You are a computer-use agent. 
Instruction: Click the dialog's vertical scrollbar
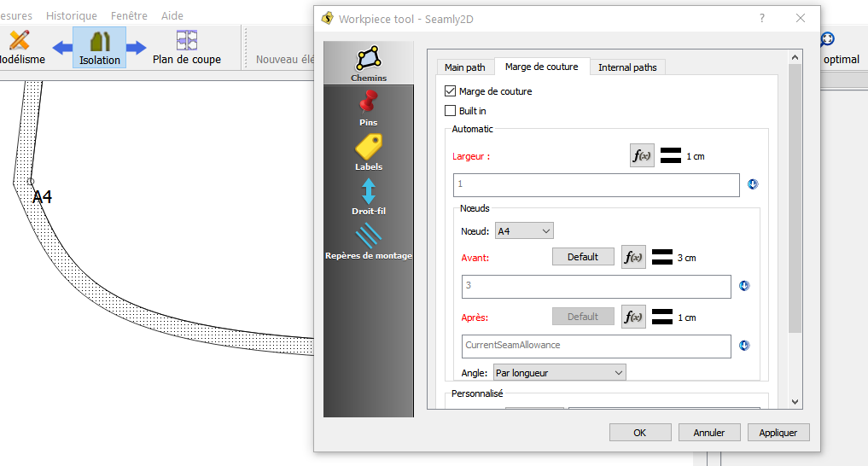[x=795, y=196]
